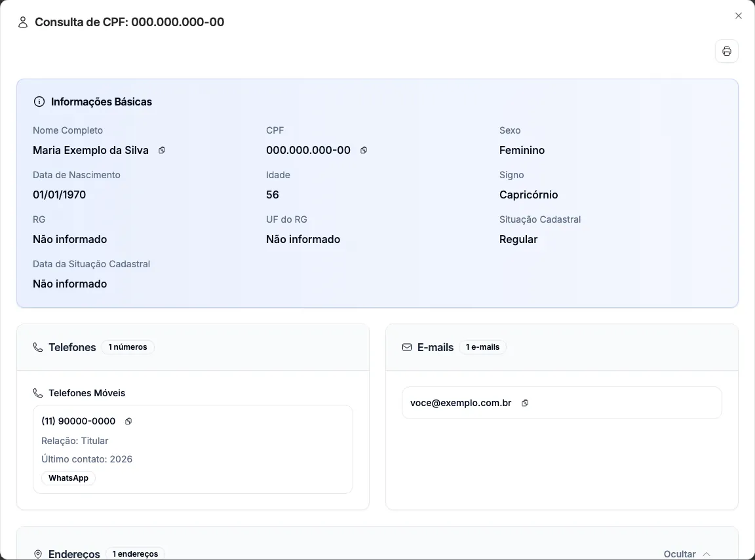
Task: Click the 'Nome Completo' field label
Action: click(68, 130)
